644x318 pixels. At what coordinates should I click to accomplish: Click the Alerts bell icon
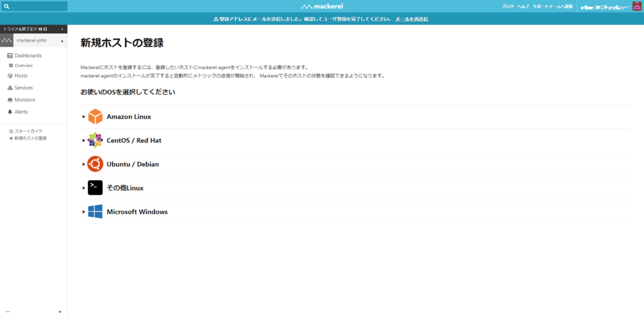10,112
